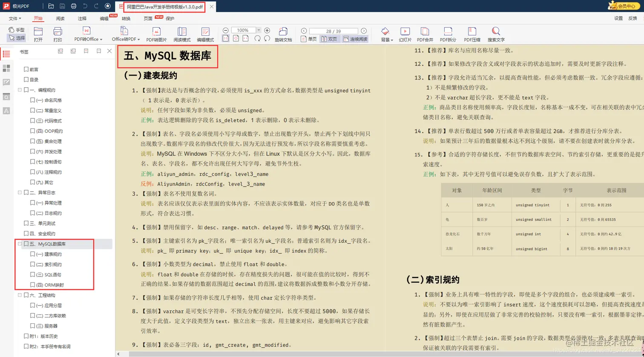The height and width of the screenshot is (357, 644).
Task: Click the 旋转文档 rotate document tool
Action: 283,34
